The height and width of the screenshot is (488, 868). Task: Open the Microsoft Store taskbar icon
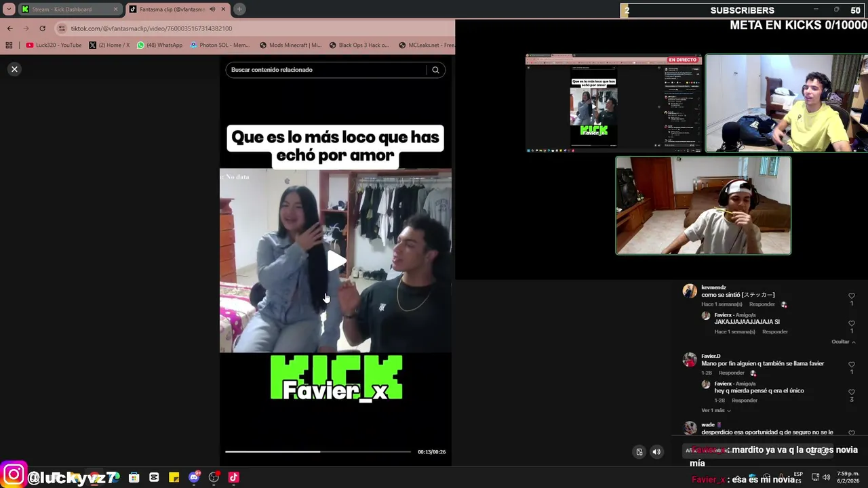coord(134,477)
